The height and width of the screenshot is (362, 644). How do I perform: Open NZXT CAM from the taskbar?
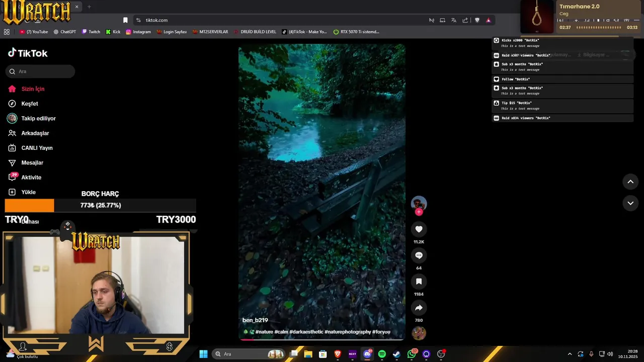(x=352, y=354)
